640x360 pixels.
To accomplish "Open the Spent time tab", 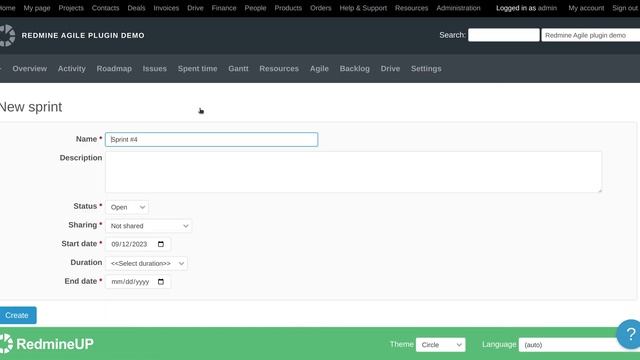I will pyautogui.click(x=198, y=69).
